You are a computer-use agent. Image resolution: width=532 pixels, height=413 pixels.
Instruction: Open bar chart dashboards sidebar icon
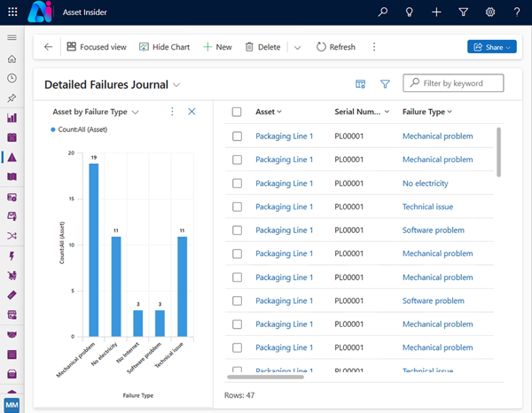click(12, 118)
